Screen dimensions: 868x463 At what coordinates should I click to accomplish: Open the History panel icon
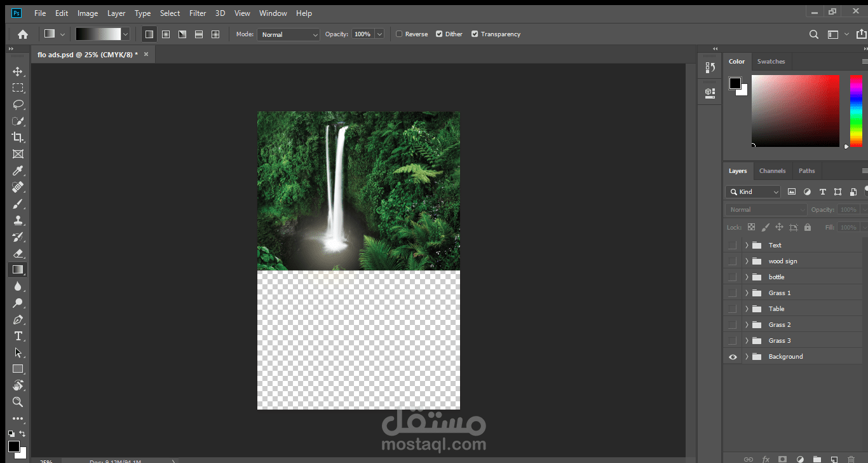point(710,67)
